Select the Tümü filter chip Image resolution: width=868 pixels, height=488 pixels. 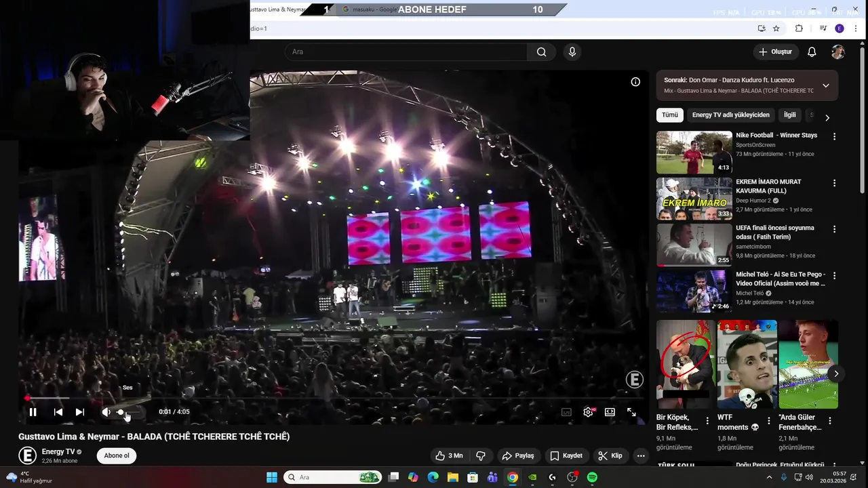click(670, 115)
